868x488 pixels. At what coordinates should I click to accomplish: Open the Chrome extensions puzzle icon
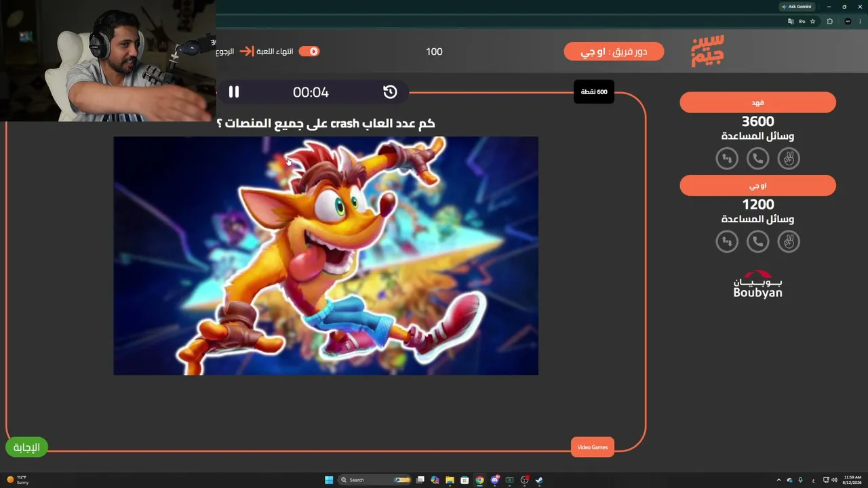coord(829,21)
